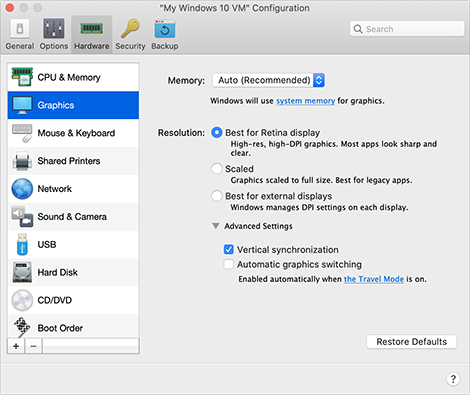Open help with the question mark button
The height and width of the screenshot is (395, 470).
(x=453, y=379)
